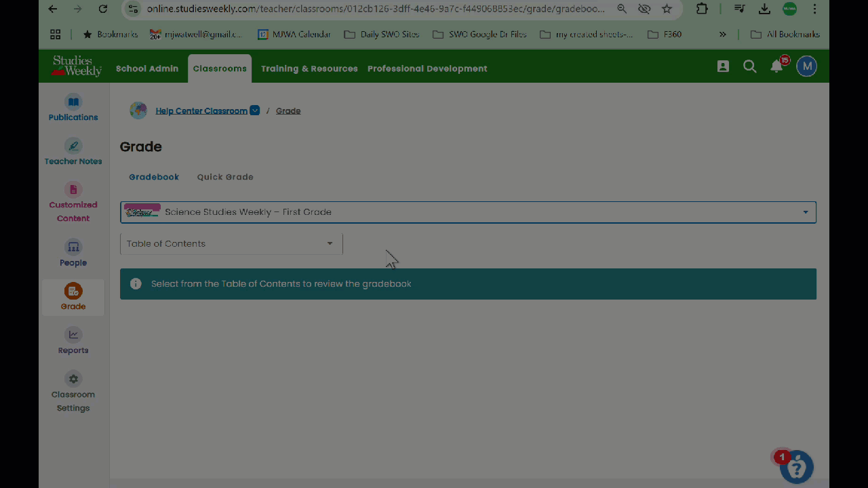Show more bookmarks with the overflow chevron

[x=723, y=34]
